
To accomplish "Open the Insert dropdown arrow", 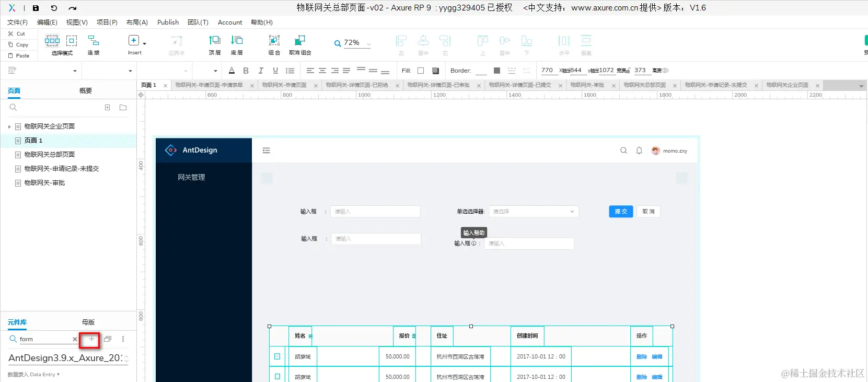I will [x=145, y=43].
